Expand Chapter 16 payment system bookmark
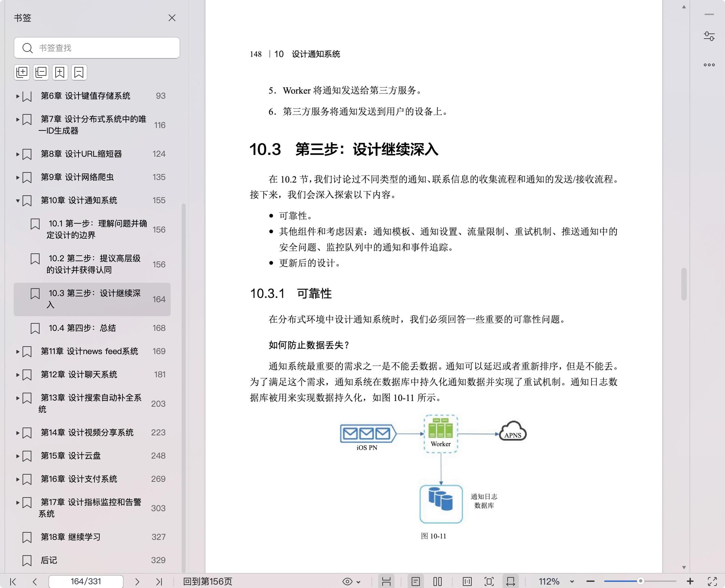725x588 pixels. point(17,479)
